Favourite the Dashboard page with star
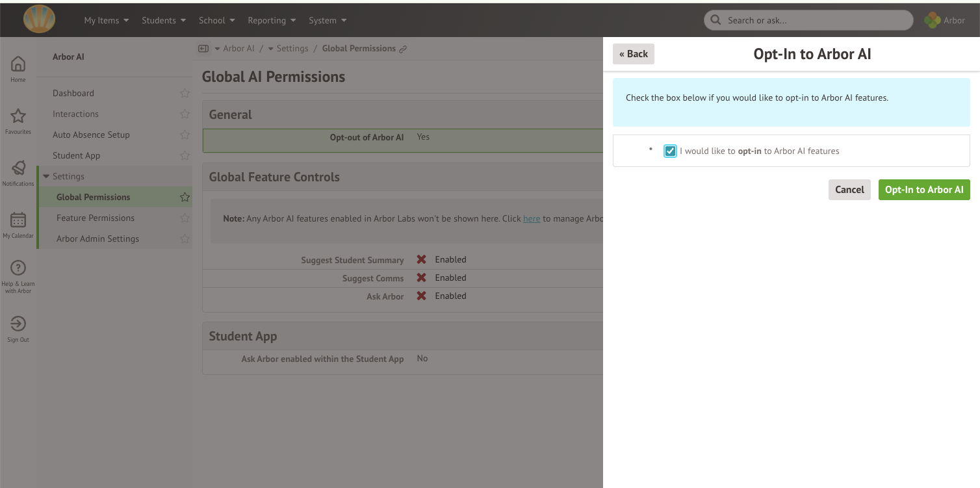 point(185,94)
